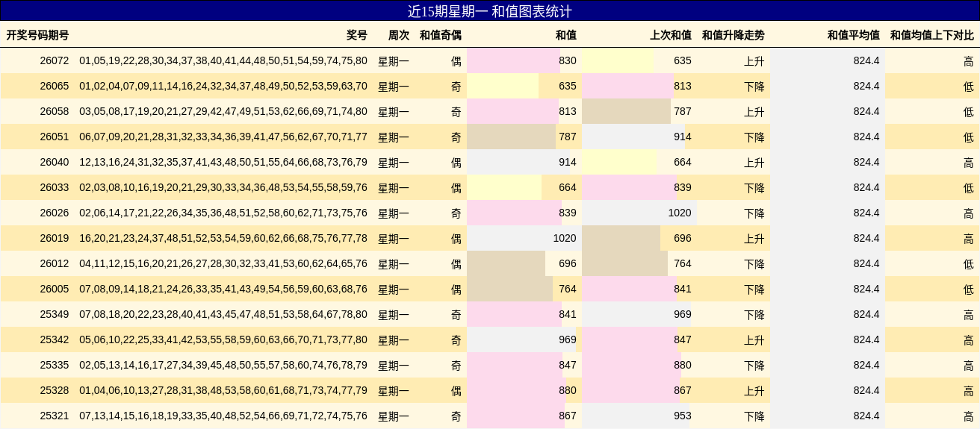This screenshot has width=980, height=429.
Task: Select issue number 26012
Action: pos(55,263)
